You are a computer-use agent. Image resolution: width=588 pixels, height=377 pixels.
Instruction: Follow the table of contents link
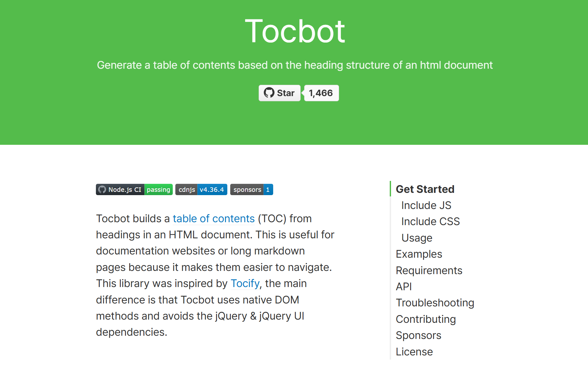pos(213,219)
